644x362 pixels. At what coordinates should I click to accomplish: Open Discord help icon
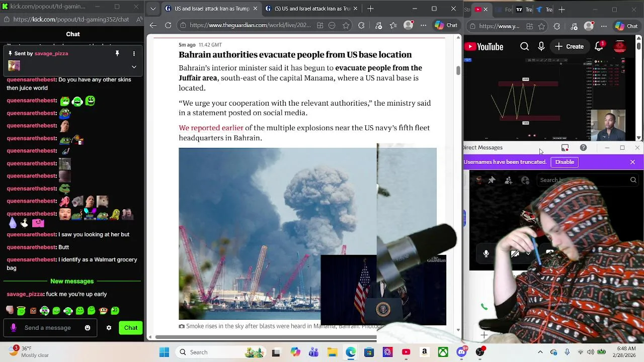click(583, 148)
